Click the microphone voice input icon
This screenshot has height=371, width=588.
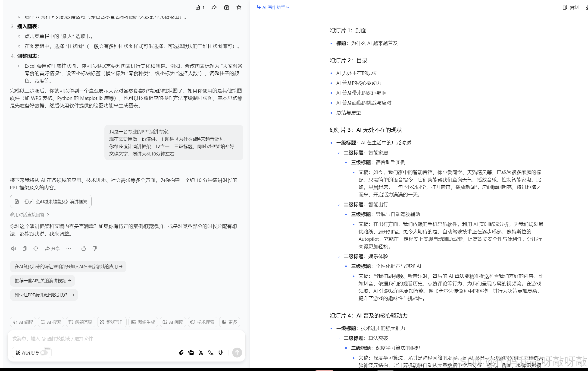(220, 352)
